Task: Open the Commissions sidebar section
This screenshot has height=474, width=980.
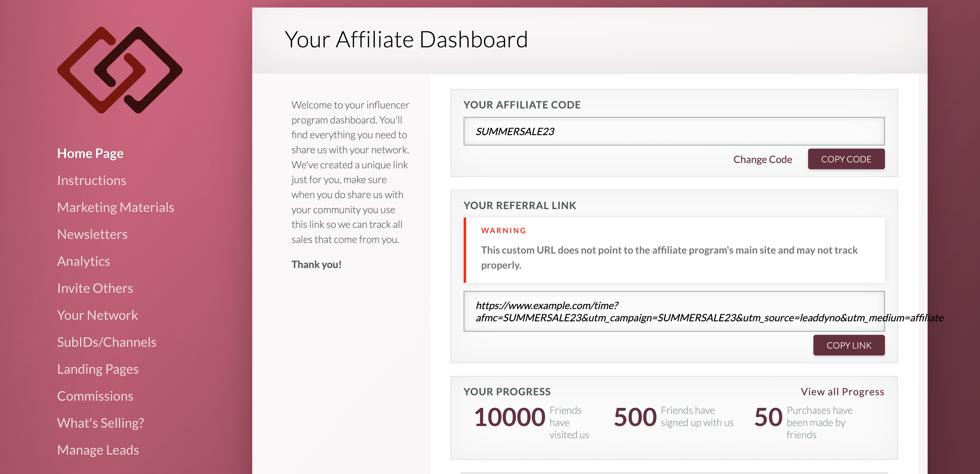Action: click(95, 395)
